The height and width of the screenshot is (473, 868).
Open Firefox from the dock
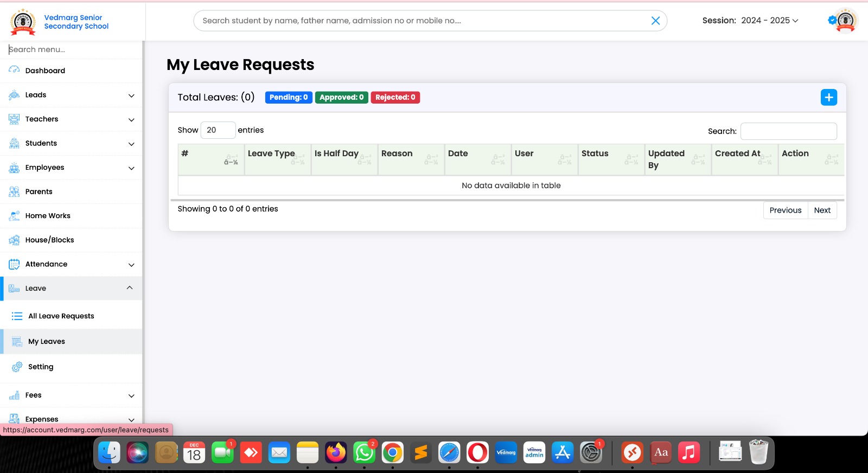click(336, 452)
